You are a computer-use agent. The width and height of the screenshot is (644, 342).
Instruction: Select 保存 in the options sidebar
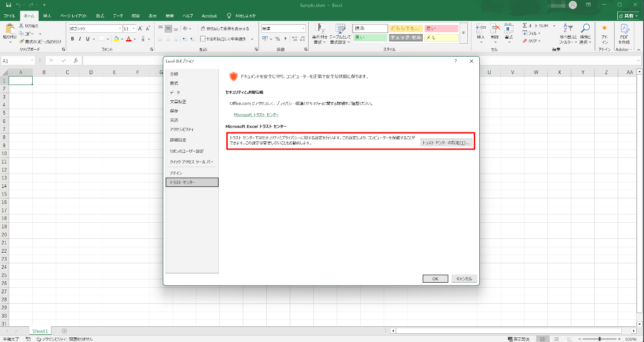[192, 111]
